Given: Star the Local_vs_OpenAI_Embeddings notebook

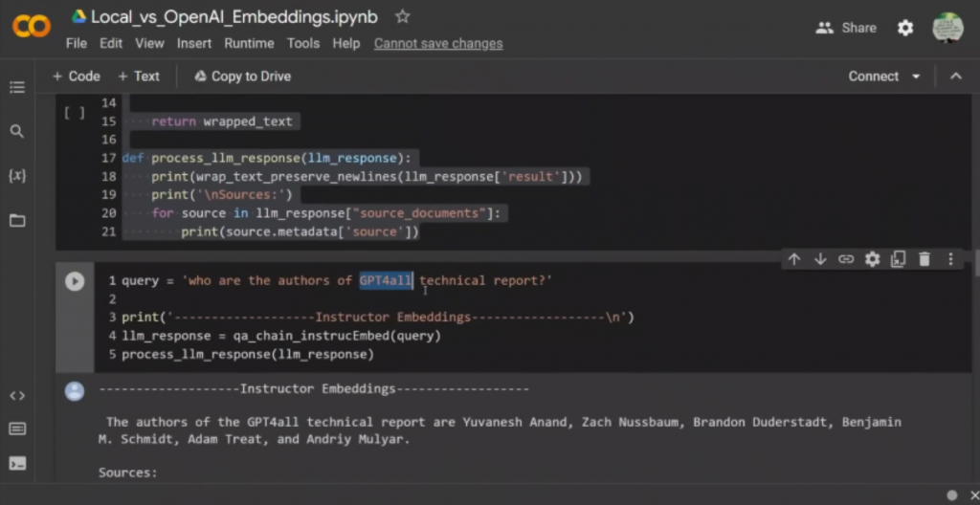Looking at the screenshot, I should [403, 17].
